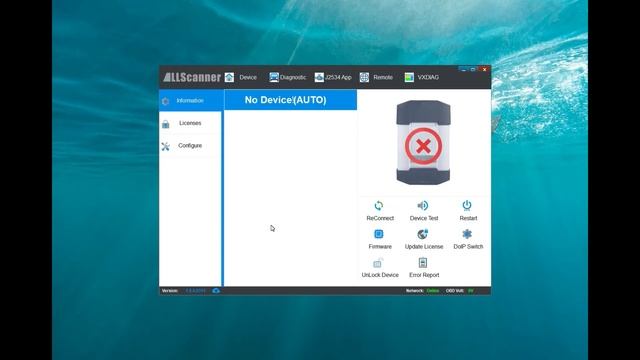Minimize the ALLScanner window
This screenshot has height=360, width=640.
463,69
